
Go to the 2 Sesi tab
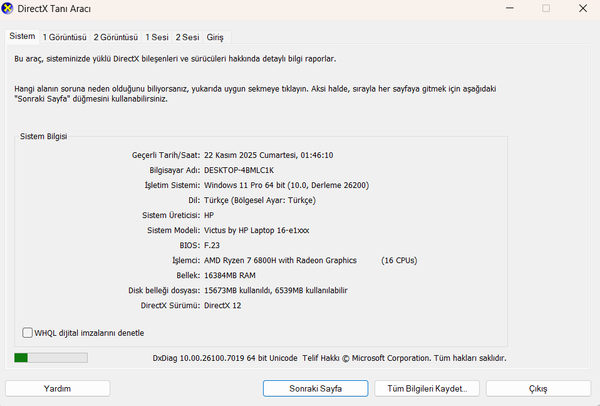click(x=188, y=37)
